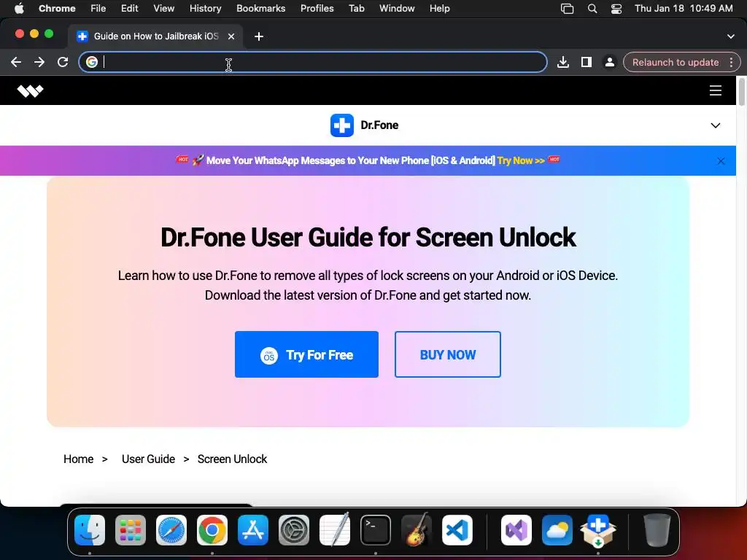Open the User Guide breadcrumb link

(148, 459)
